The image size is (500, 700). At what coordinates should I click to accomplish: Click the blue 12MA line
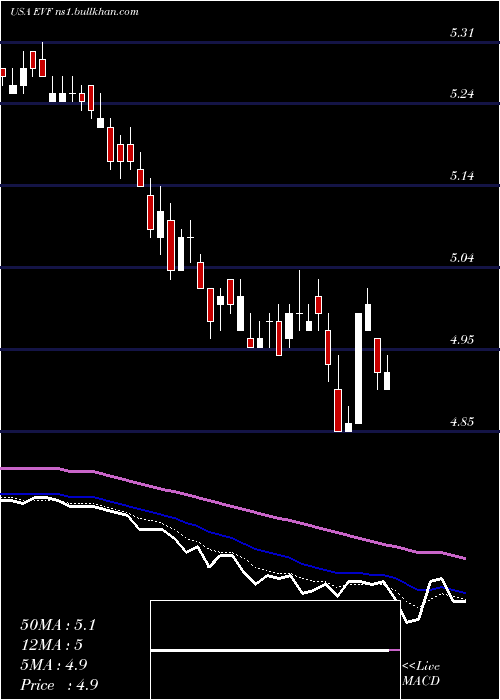(232, 537)
